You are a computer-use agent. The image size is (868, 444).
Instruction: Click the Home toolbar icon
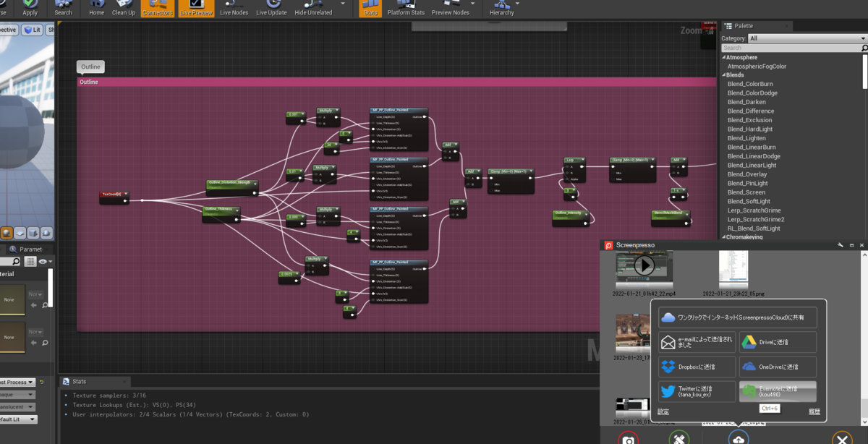(96, 9)
